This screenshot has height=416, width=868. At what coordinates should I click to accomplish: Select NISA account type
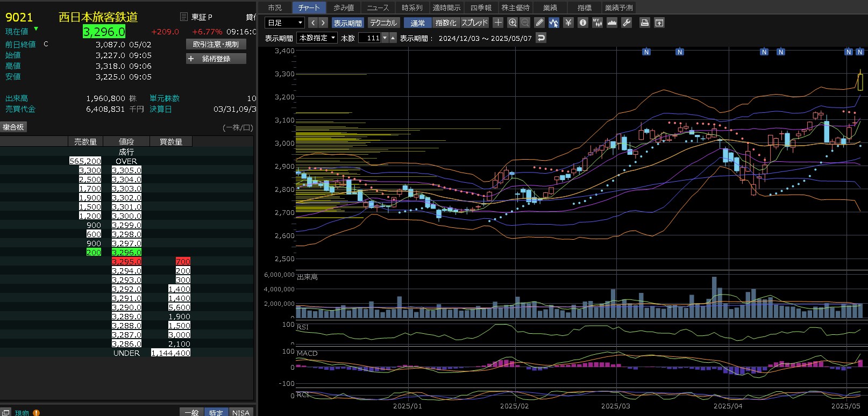pos(241,412)
